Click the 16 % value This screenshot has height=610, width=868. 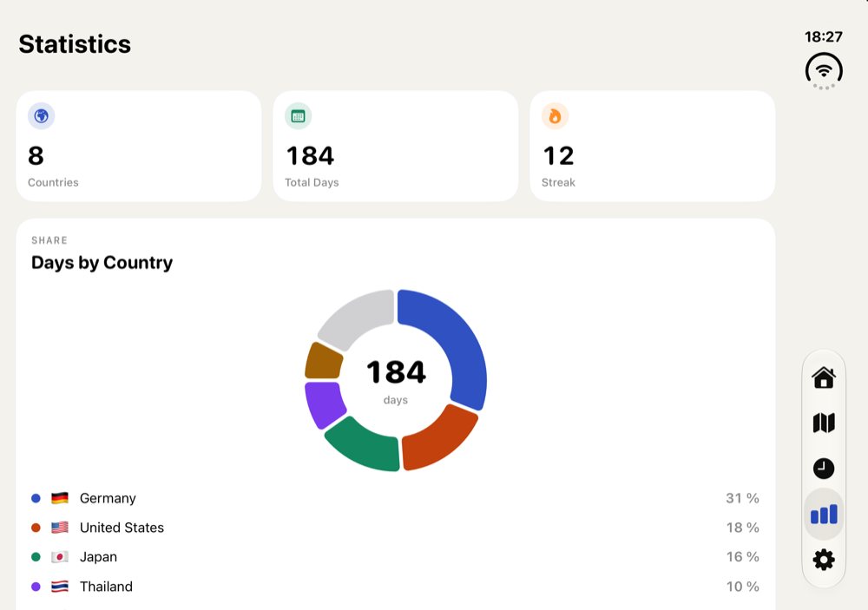click(x=742, y=557)
